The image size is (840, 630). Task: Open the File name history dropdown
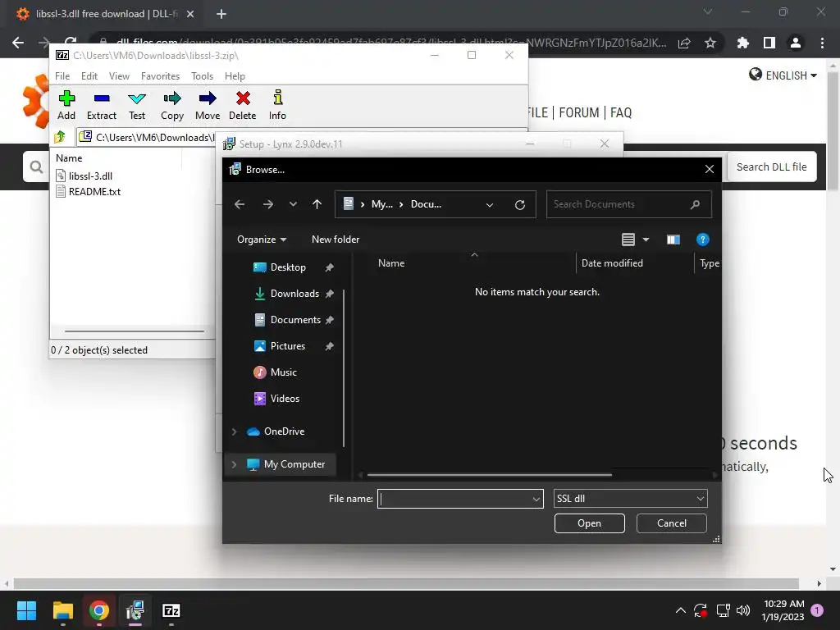536,499
